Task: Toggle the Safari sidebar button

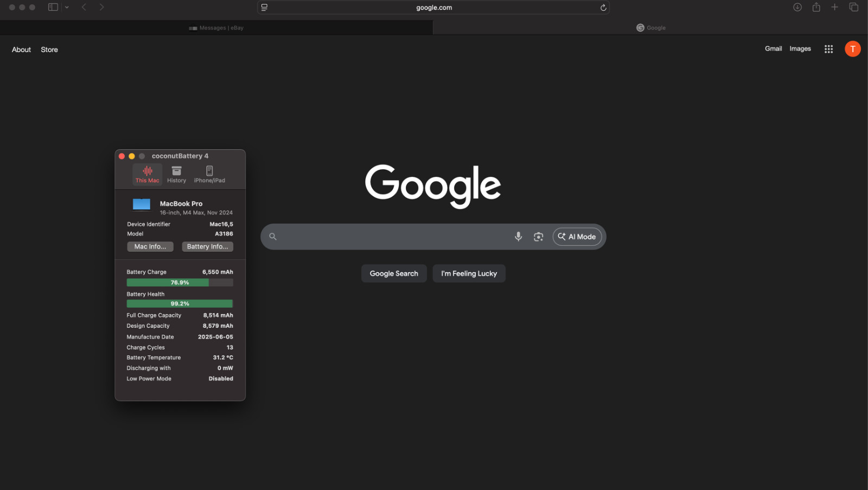Action: pos(53,7)
